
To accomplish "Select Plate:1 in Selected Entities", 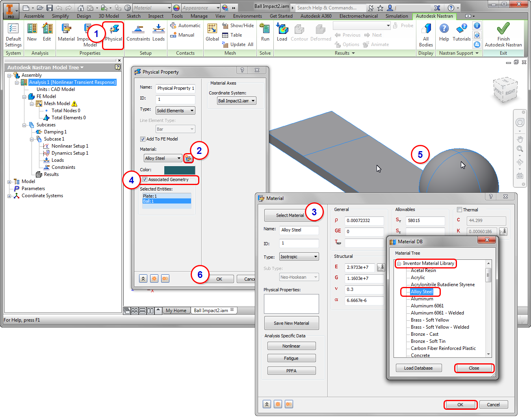I will click(167, 196).
